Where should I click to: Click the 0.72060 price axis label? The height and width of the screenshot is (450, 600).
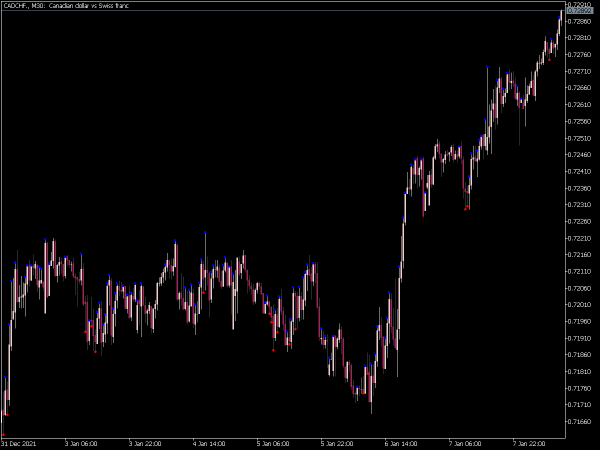pyautogui.click(x=580, y=289)
